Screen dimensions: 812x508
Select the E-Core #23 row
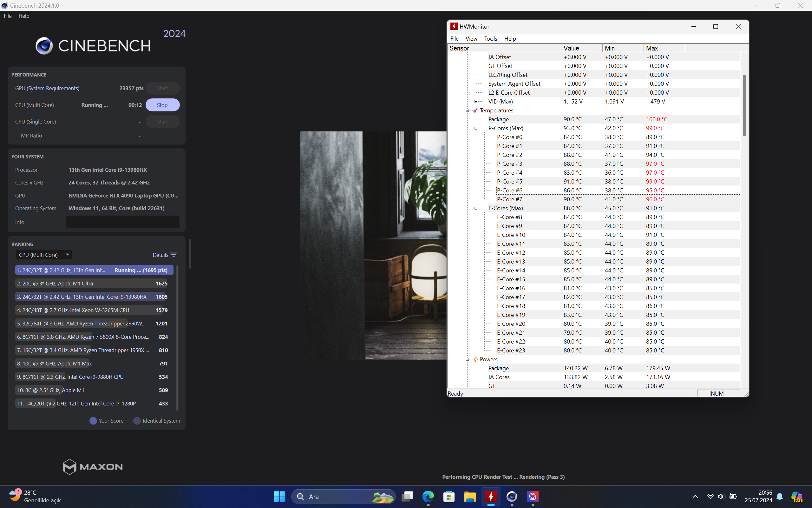[x=618, y=350]
